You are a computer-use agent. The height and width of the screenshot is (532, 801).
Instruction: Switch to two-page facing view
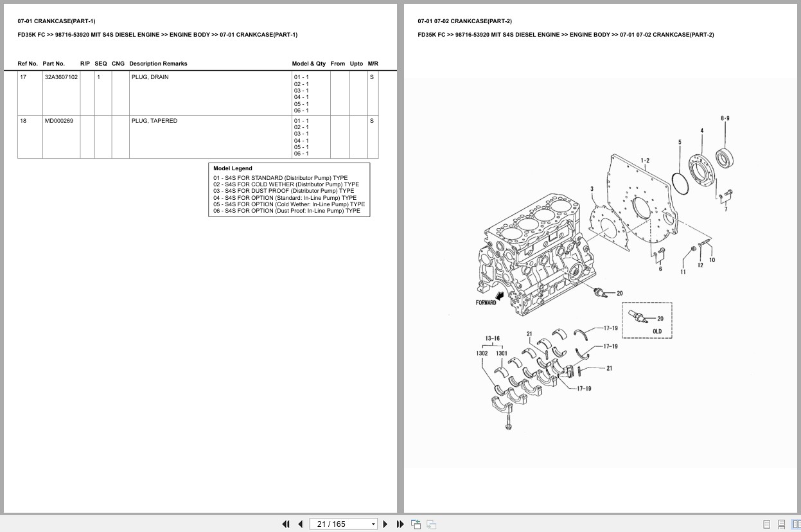[x=796, y=524]
